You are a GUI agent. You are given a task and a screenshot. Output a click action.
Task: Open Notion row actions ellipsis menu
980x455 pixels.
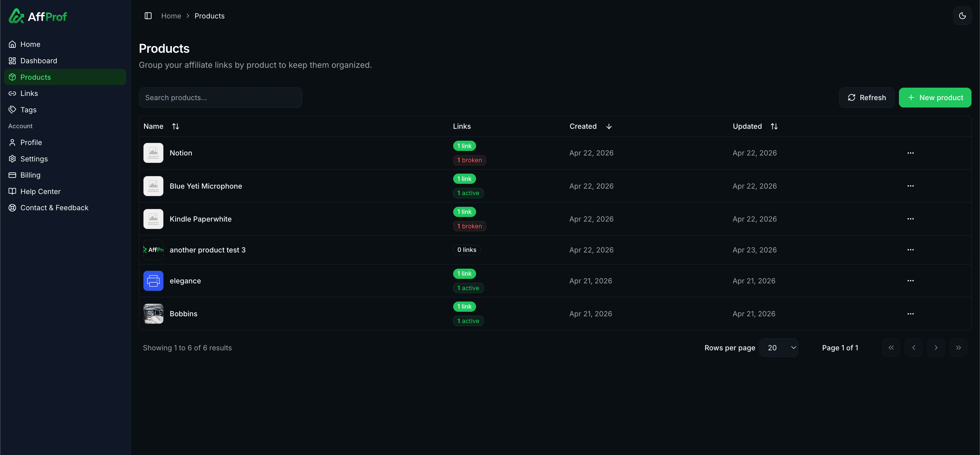coord(910,153)
